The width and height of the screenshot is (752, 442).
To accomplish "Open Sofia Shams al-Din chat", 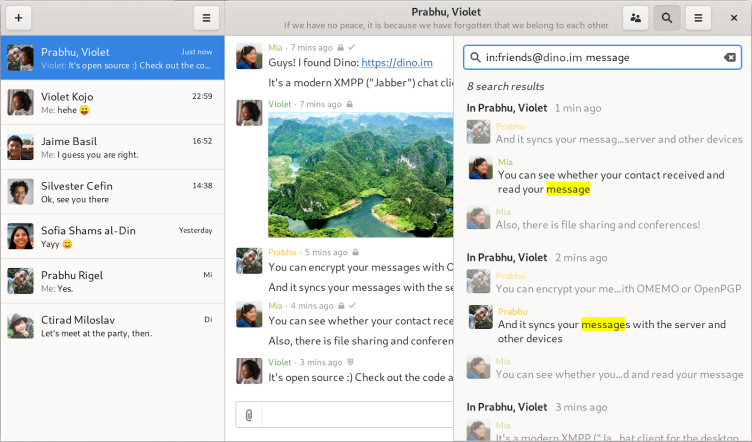I will click(x=112, y=235).
